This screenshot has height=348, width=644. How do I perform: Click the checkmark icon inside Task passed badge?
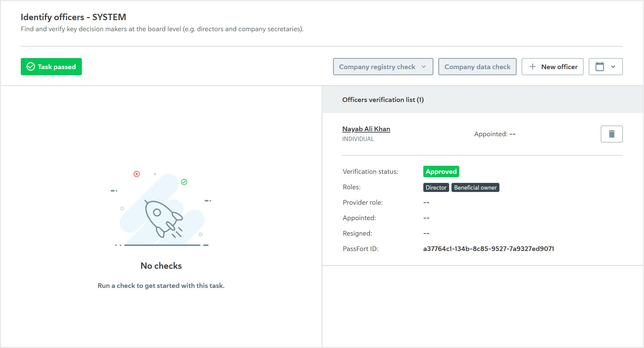click(x=30, y=66)
